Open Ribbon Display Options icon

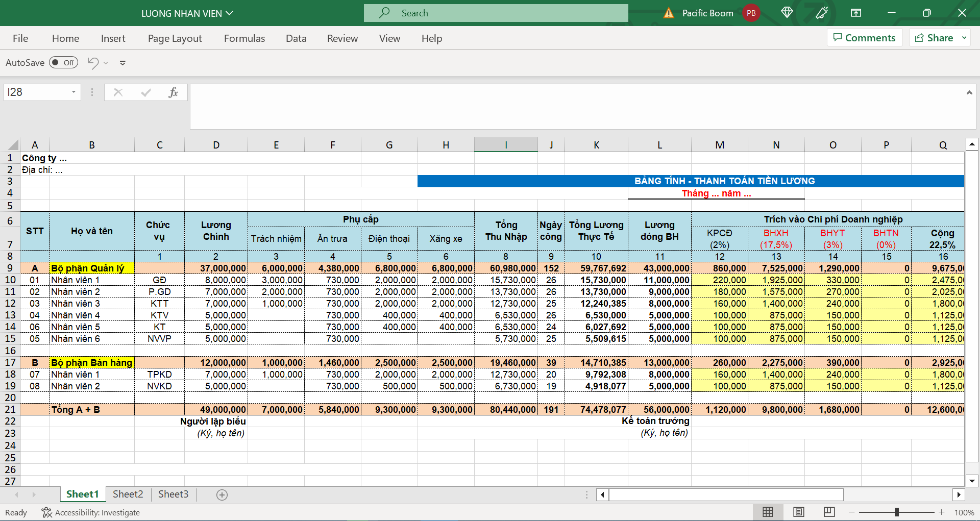pos(856,13)
